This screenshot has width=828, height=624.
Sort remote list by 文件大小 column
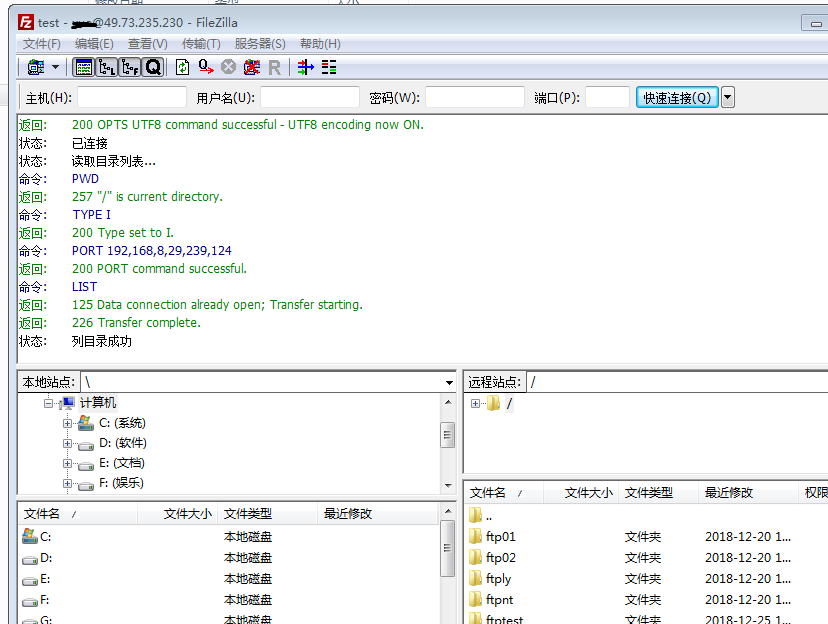(x=581, y=493)
